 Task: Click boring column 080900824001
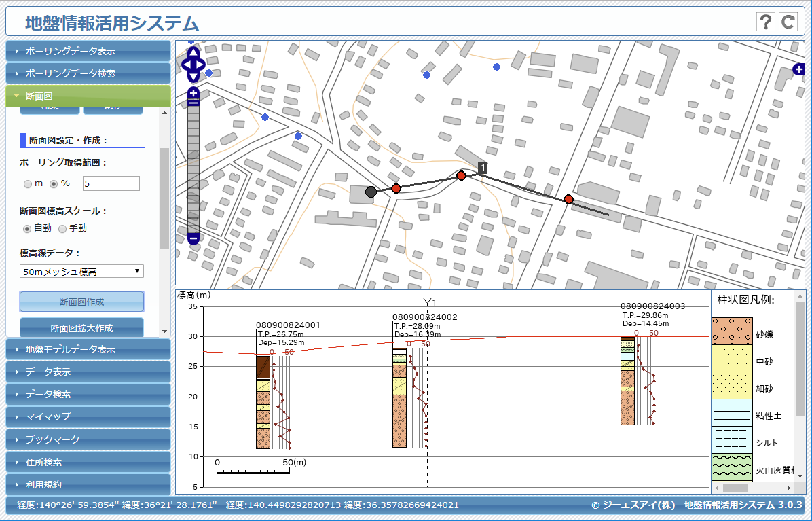[263, 402]
